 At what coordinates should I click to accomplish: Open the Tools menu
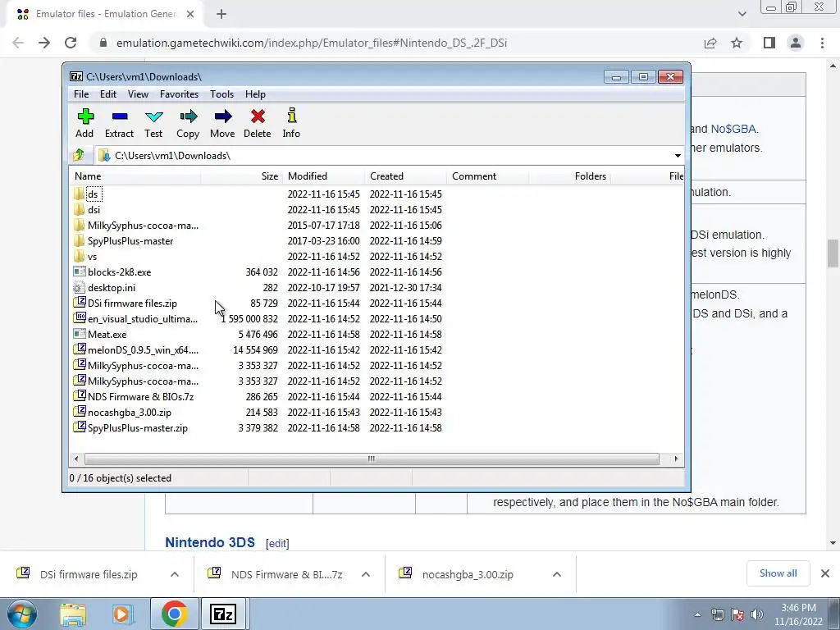click(221, 94)
